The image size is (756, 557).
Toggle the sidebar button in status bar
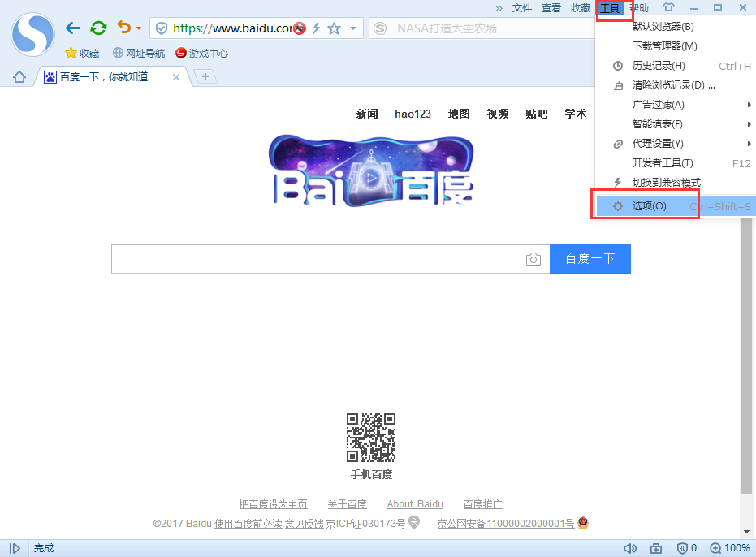coord(15,548)
